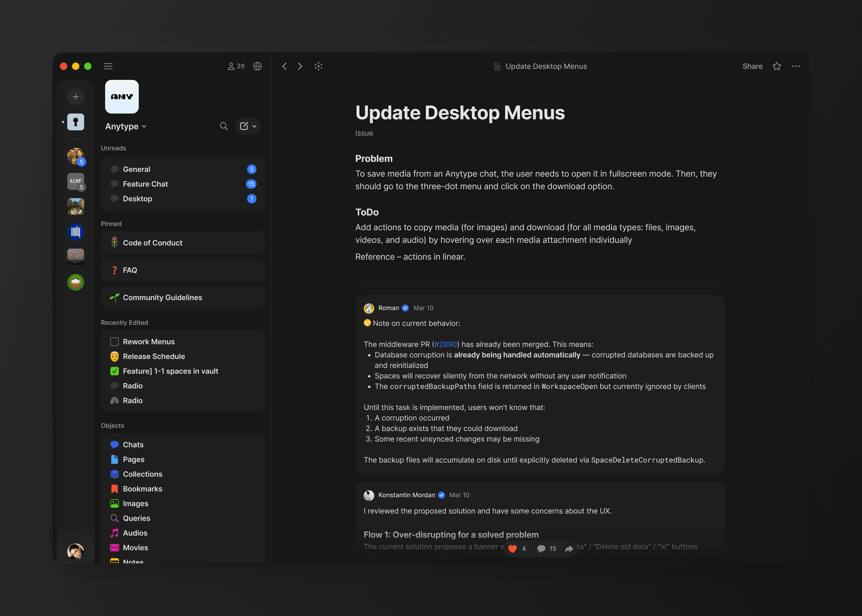Click the Share button in header
862x616 pixels.
pos(752,66)
